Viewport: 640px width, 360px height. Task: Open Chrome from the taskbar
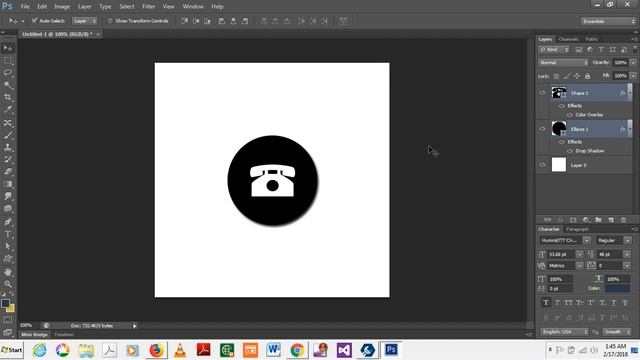coord(297,350)
